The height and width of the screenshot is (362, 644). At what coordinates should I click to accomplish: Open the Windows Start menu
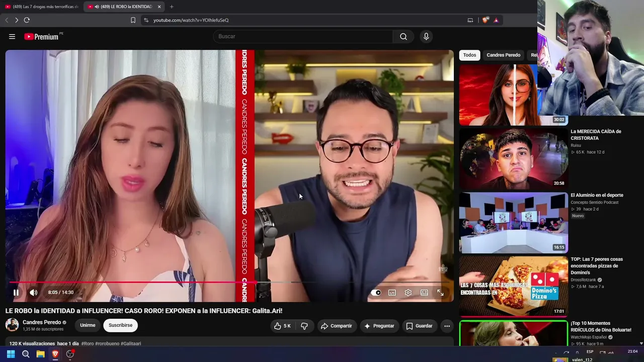coord(11,354)
